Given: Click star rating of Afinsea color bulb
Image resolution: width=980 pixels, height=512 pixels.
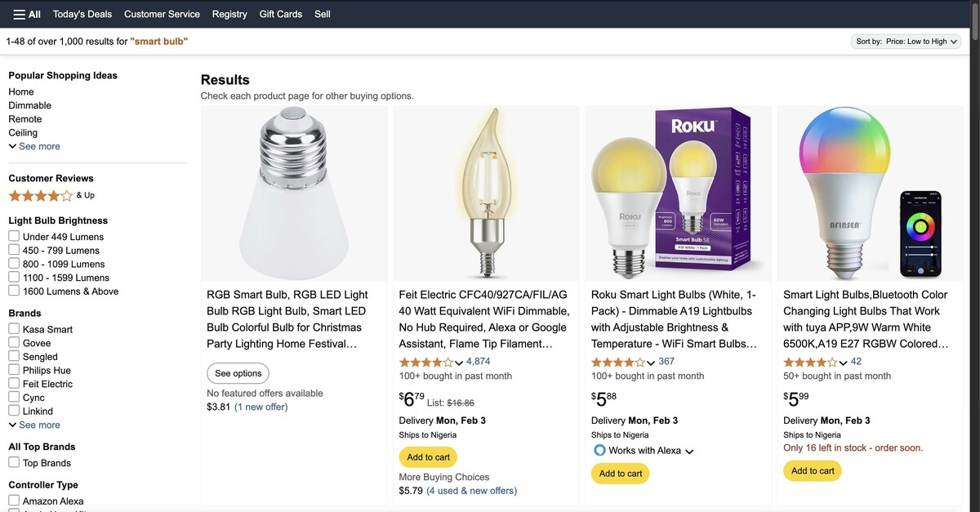Looking at the screenshot, I should [809, 362].
